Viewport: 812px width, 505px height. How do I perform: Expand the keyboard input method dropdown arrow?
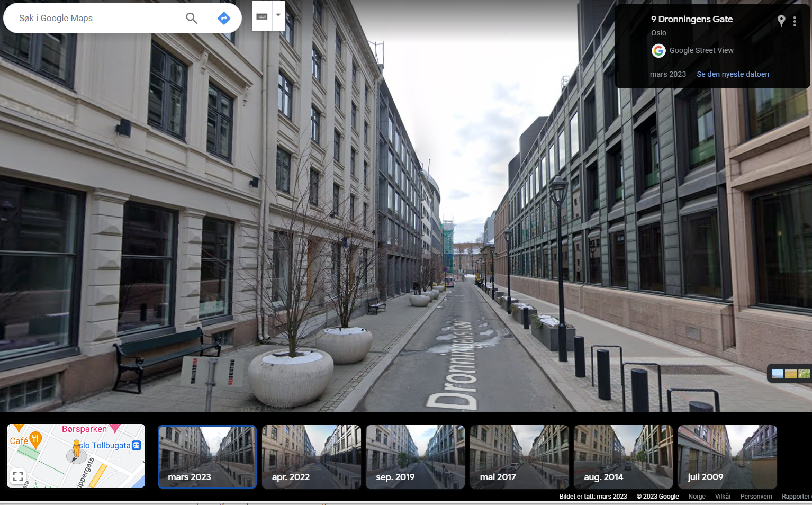click(278, 15)
